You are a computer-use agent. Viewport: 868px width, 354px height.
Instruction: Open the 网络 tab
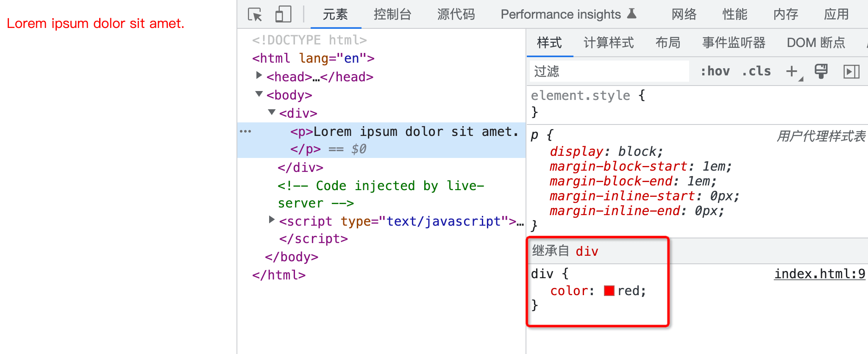(684, 14)
